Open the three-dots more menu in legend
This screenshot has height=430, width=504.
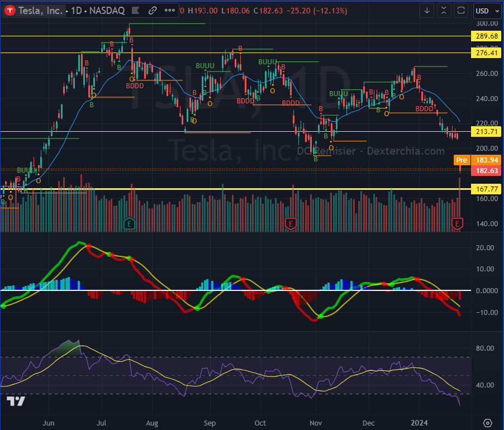pyautogui.click(x=170, y=10)
